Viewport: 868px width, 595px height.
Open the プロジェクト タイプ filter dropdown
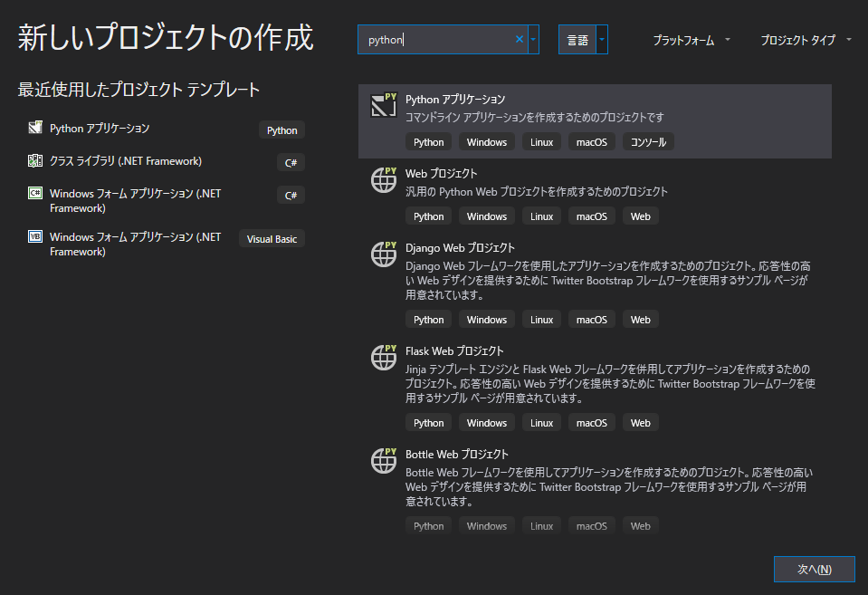[806, 40]
